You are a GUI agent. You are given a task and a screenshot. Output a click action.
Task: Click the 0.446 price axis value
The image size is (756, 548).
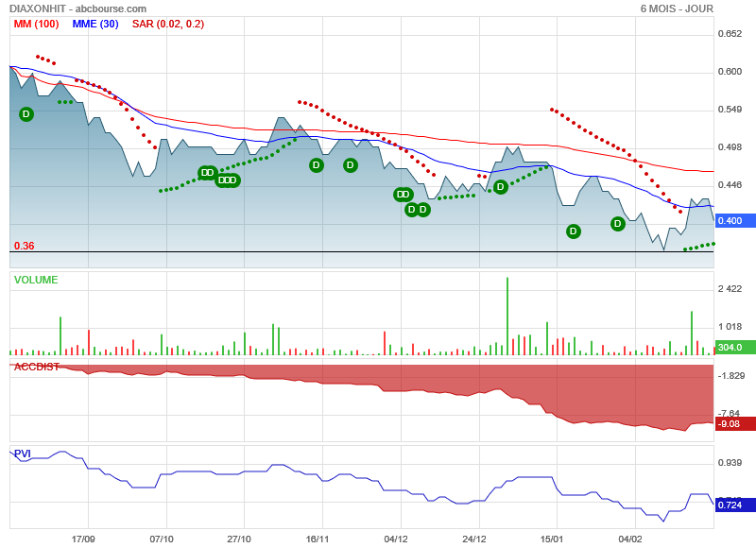[730, 185]
